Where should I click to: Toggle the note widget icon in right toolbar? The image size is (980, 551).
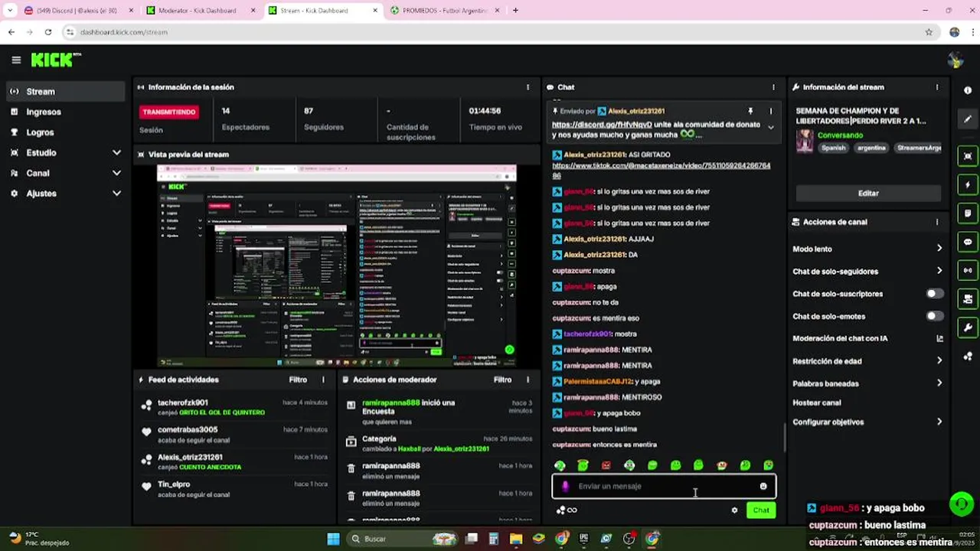[968, 213]
